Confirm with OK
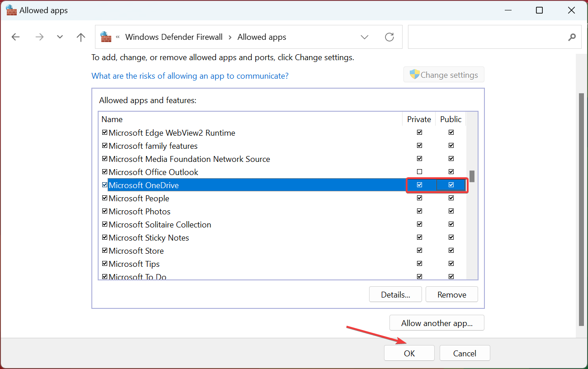This screenshot has width=588, height=369. [409, 353]
